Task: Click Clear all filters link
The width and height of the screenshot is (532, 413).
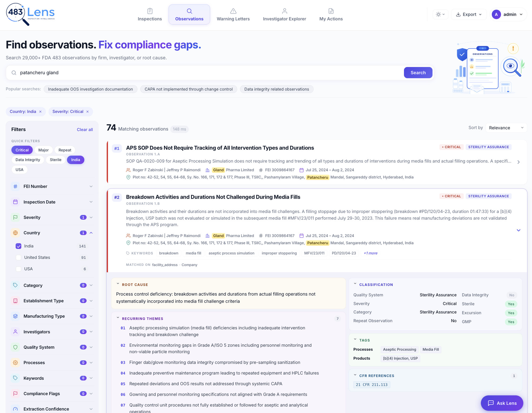Action: [x=85, y=130]
